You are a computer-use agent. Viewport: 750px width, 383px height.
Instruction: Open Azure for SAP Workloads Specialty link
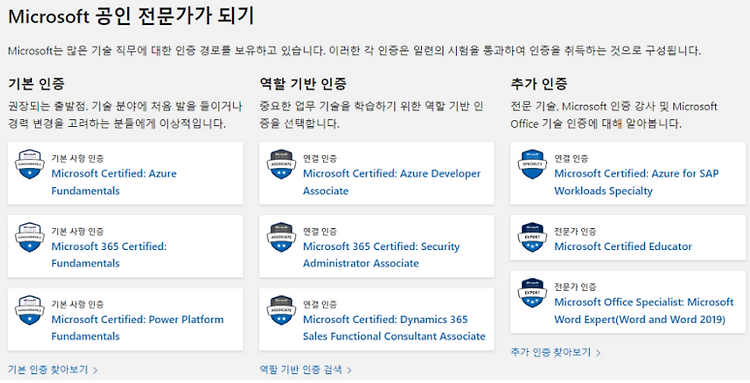click(636, 182)
